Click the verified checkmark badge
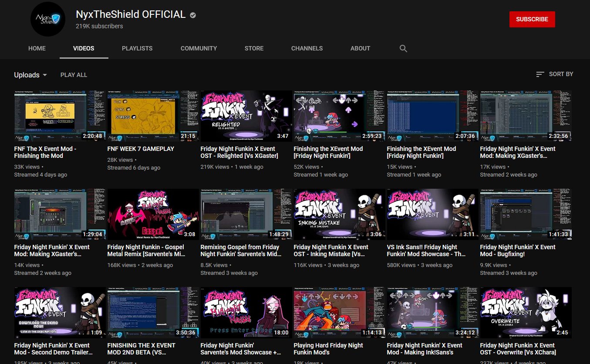Viewport: 590px width, 364px height. (x=192, y=14)
